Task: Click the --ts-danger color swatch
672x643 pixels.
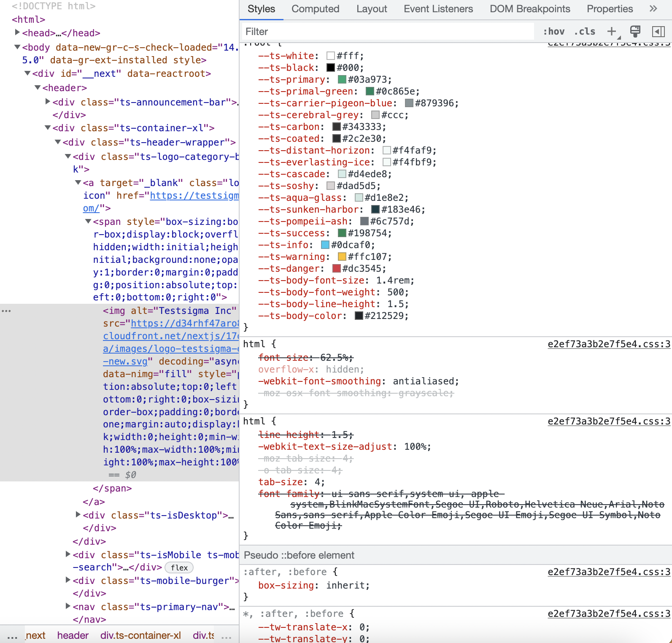Action: coord(337,268)
